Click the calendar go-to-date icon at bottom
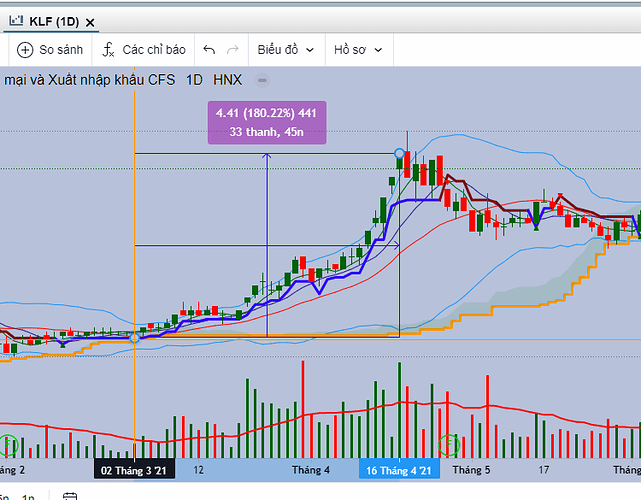Viewport: 641px width, 500px height. pyautogui.click(x=70, y=496)
